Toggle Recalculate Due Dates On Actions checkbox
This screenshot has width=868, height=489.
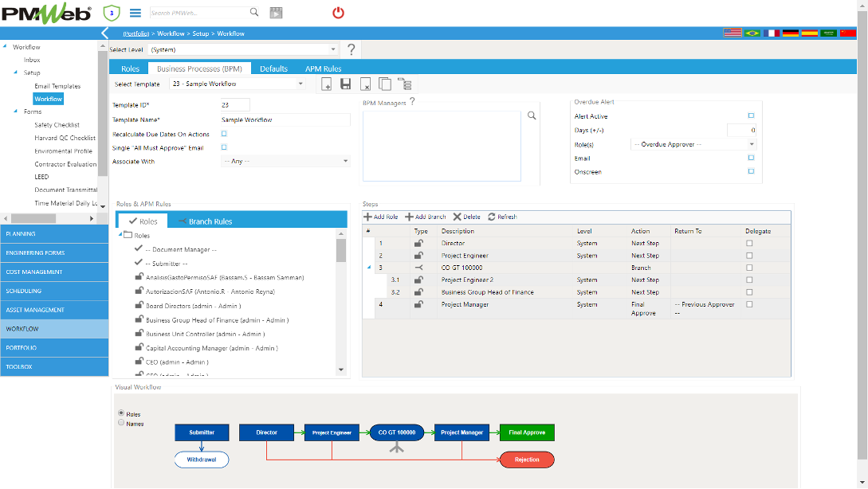(x=224, y=134)
